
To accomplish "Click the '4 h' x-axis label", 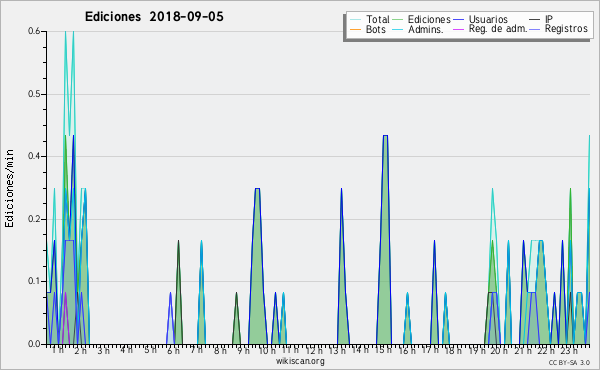I will pos(127,350).
